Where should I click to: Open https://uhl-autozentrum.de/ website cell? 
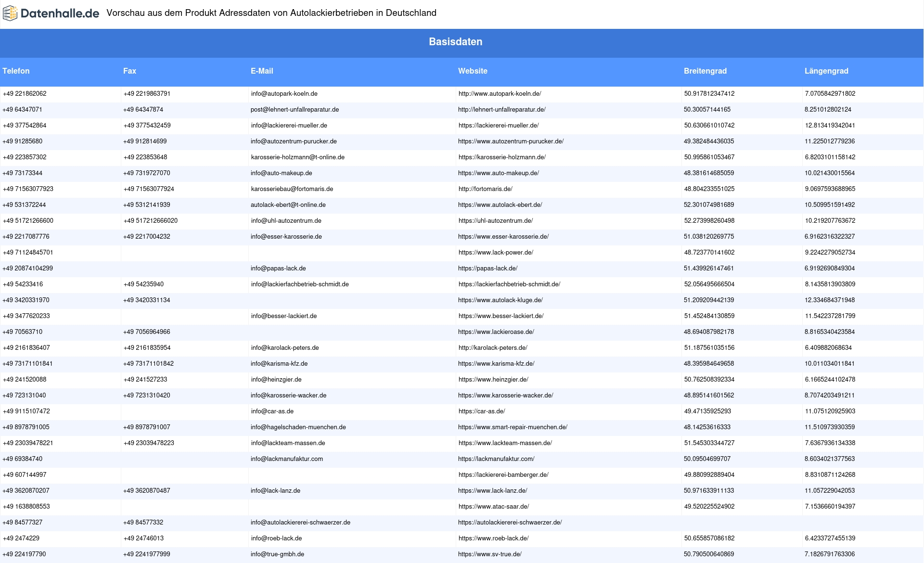(x=495, y=221)
